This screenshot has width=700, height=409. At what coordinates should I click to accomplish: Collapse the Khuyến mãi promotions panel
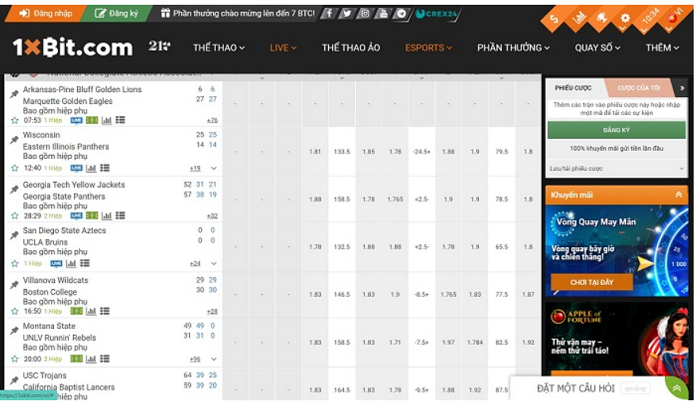pos(680,195)
